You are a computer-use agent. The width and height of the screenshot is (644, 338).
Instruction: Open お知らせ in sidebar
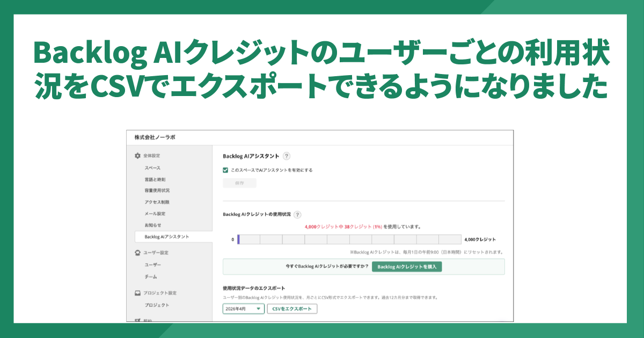(152, 225)
